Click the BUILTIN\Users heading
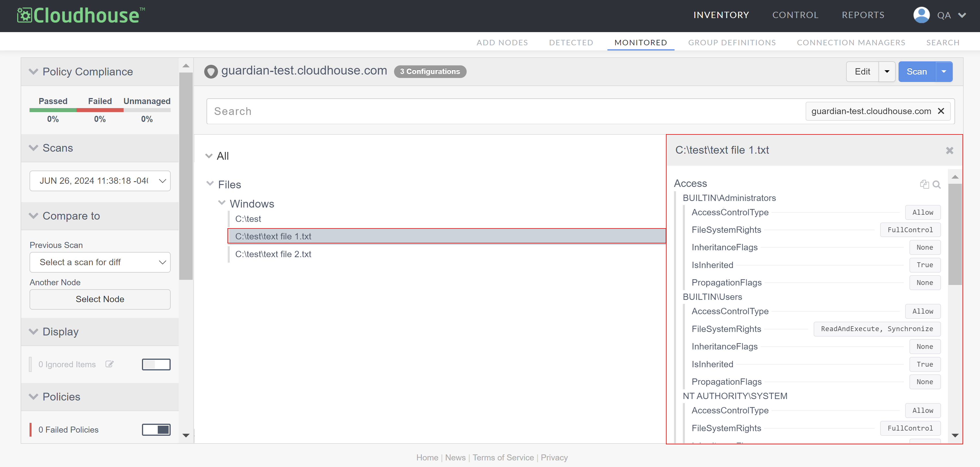980x467 pixels. point(712,297)
